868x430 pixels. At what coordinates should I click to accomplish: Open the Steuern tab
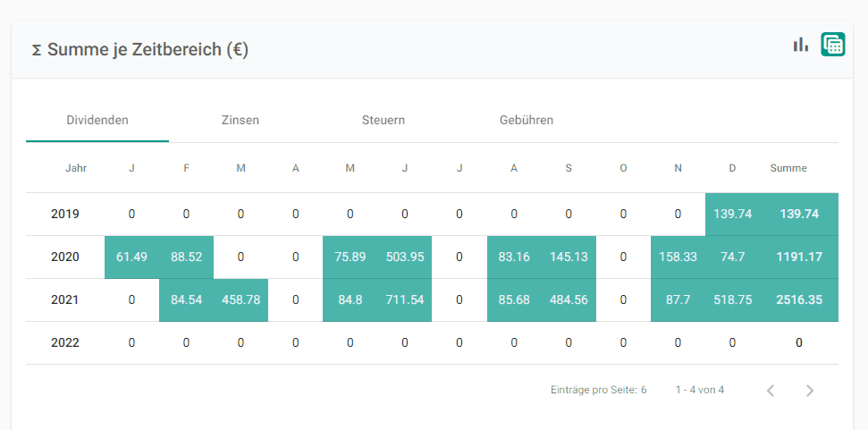pos(383,120)
